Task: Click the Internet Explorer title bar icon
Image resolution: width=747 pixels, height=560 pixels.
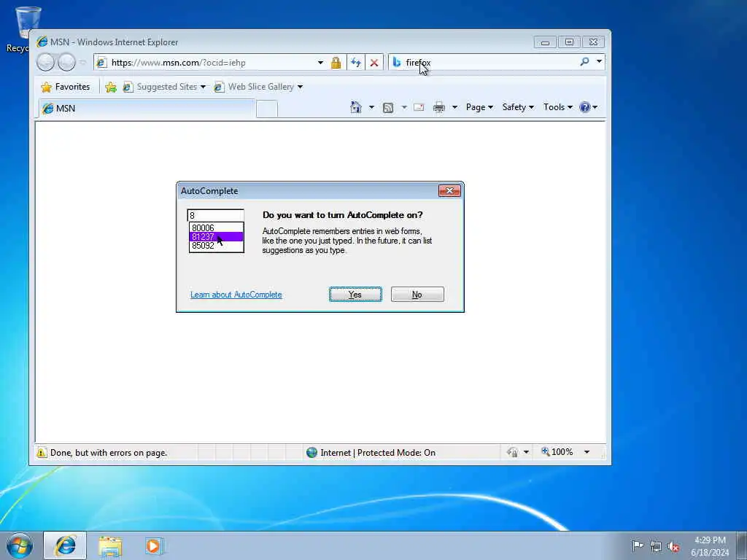Action: point(42,42)
